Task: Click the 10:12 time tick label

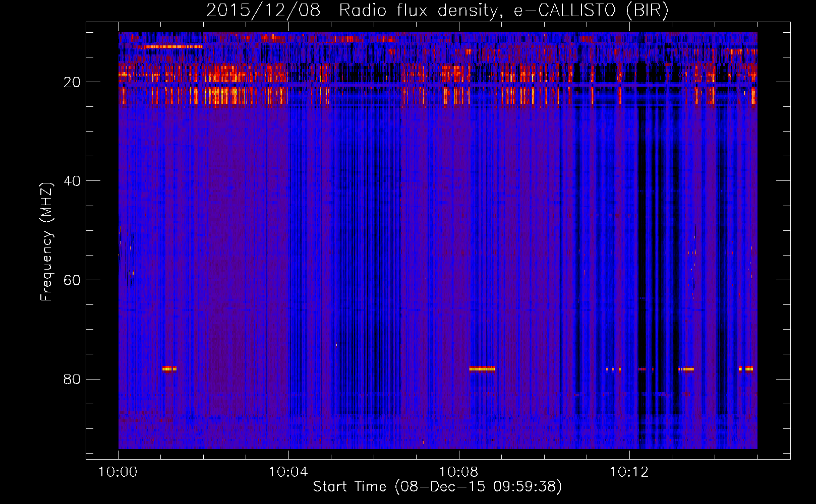Action: tap(629, 472)
